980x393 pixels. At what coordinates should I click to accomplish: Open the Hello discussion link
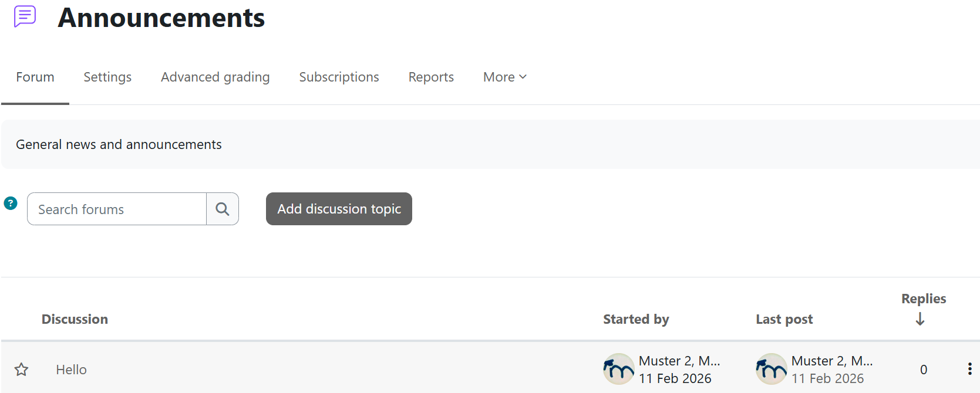pyautogui.click(x=72, y=370)
